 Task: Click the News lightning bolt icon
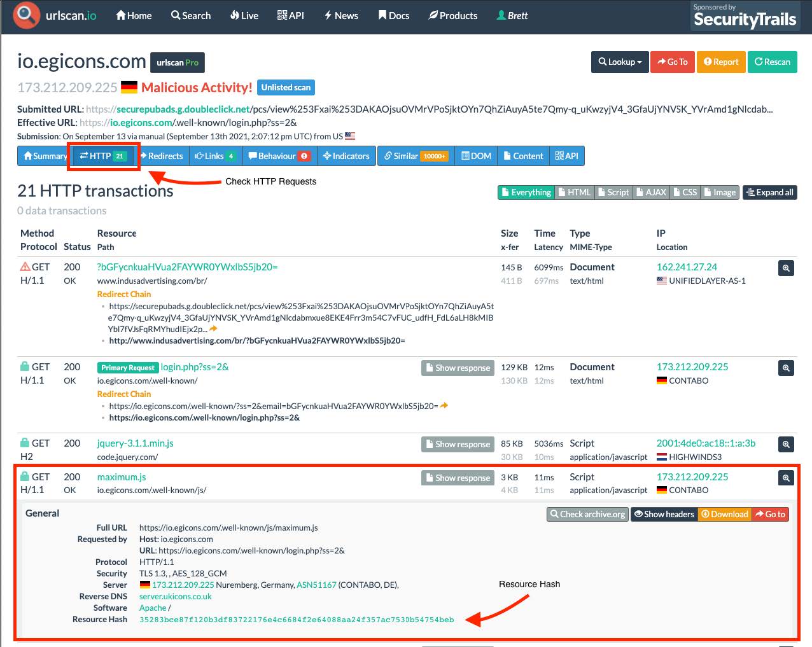point(327,16)
